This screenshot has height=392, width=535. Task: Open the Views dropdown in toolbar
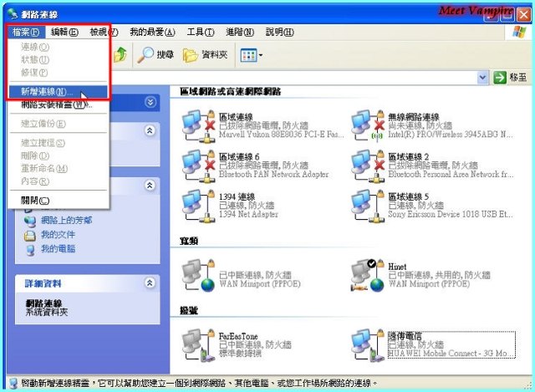(252, 55)
